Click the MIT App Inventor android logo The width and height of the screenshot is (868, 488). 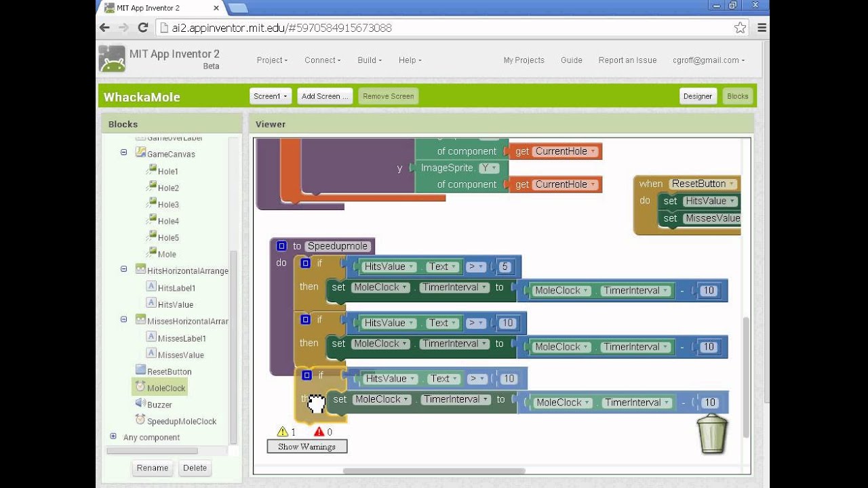coord(112,59)
